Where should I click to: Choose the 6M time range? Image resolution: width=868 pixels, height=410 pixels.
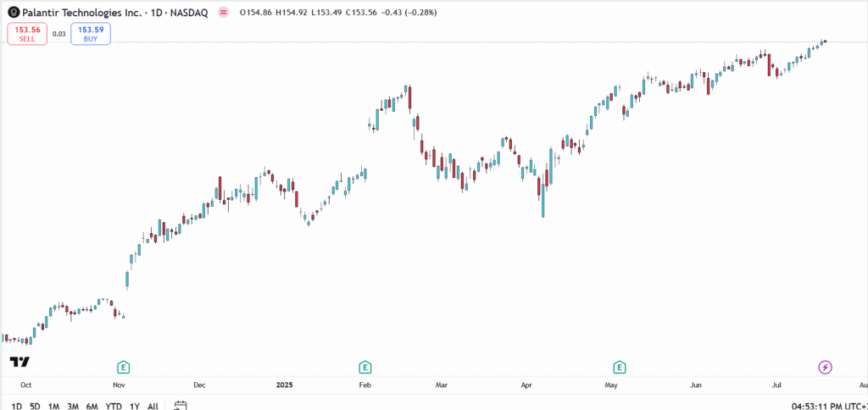click(x=92, y=406)
